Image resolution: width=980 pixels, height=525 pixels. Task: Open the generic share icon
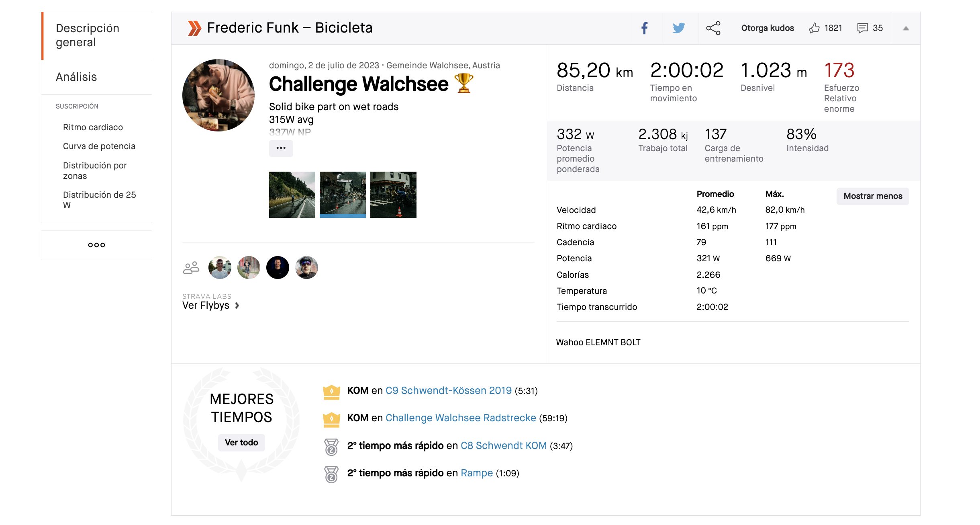(713, 28)
